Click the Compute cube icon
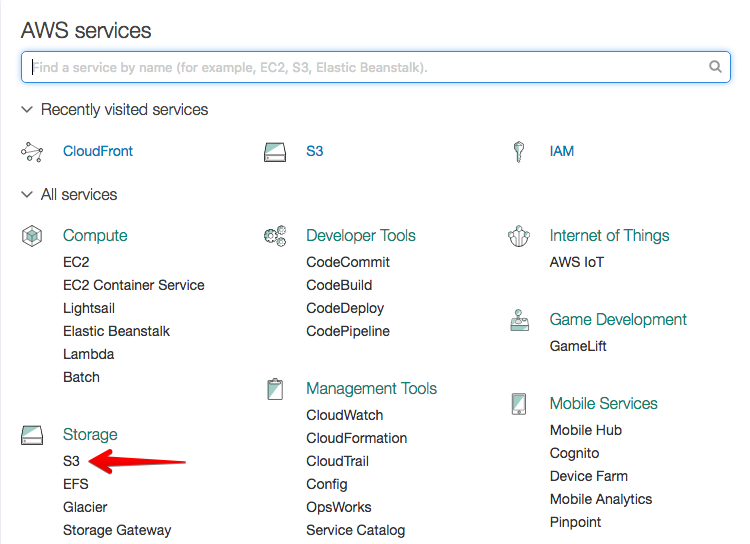This screenshot has width=750, height=544. tap(32, 236)
